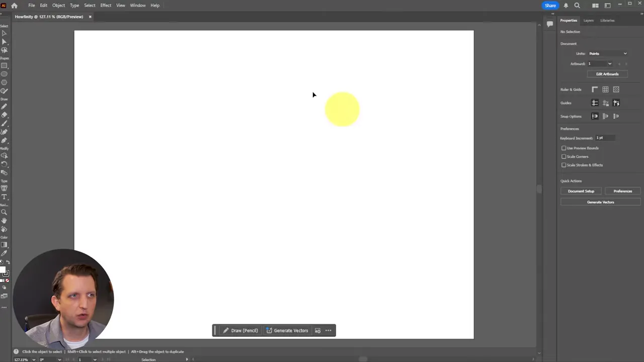Click the yellow circle on the artboard
Viewport: 644px width, 362px height.
pyautogui.click(x=342, y=109)
